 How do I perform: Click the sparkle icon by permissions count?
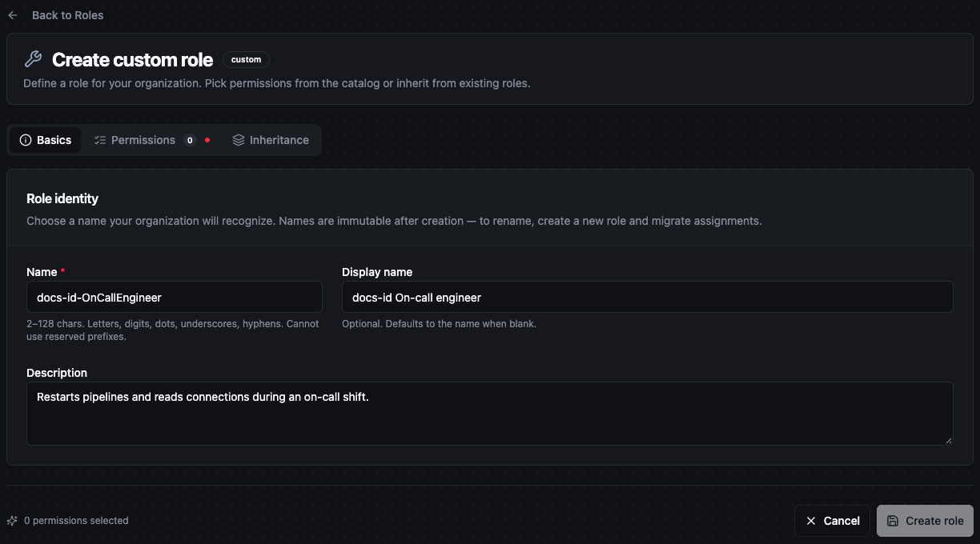coord(12,521)
